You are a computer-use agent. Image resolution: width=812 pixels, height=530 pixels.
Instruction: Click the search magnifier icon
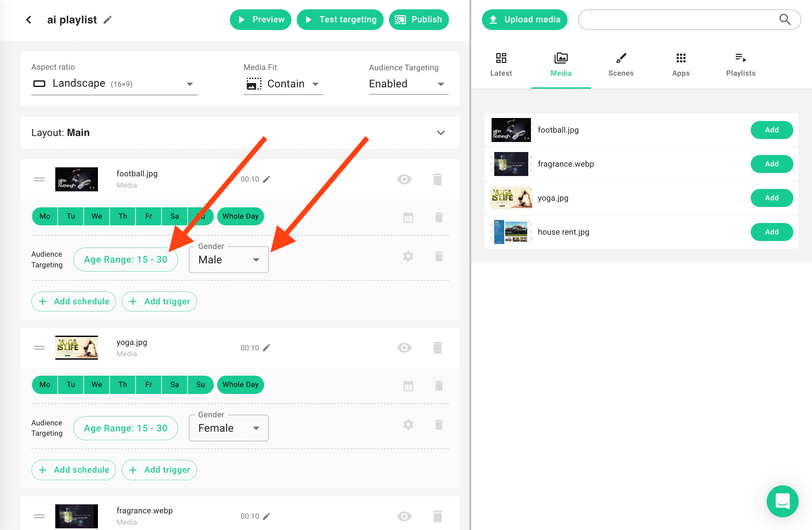click(785, 20)
